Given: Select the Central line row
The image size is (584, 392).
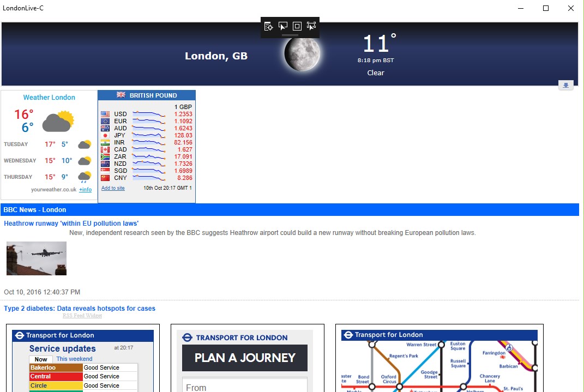Looking at the screenshot, I should tap(83, 376).
